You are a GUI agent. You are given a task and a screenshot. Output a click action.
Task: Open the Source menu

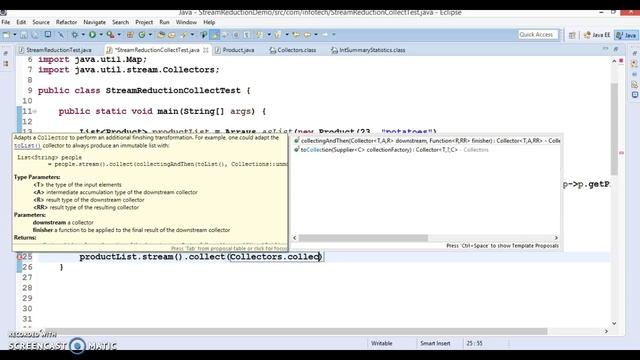41,22
